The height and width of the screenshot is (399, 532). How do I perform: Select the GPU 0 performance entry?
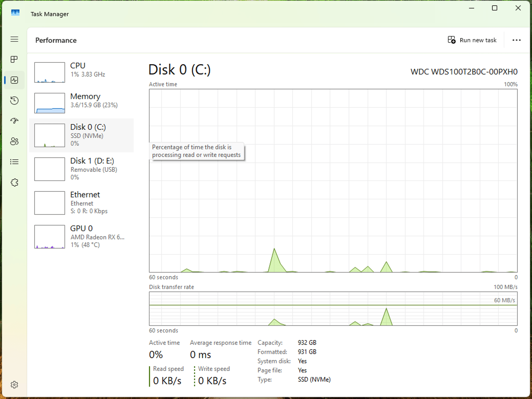coord(82,237)
